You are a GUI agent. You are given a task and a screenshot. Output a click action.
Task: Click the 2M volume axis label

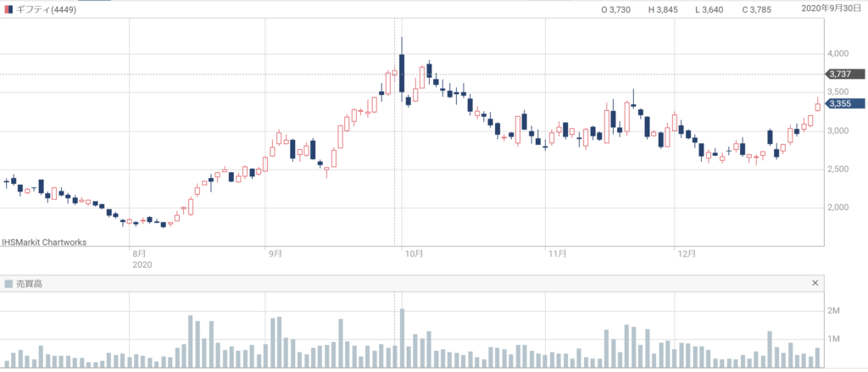pyautogui.click(x=834, y=312)
